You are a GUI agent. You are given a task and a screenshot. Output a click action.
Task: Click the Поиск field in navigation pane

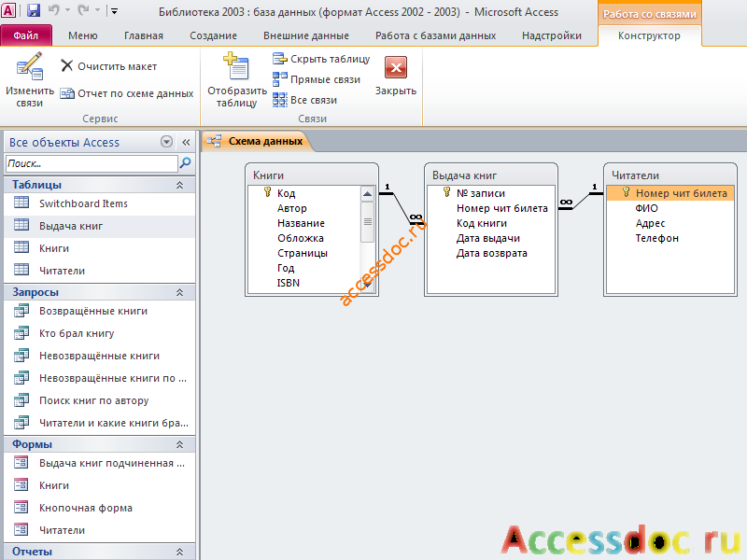pyautogui.click(x=92, y=163)
